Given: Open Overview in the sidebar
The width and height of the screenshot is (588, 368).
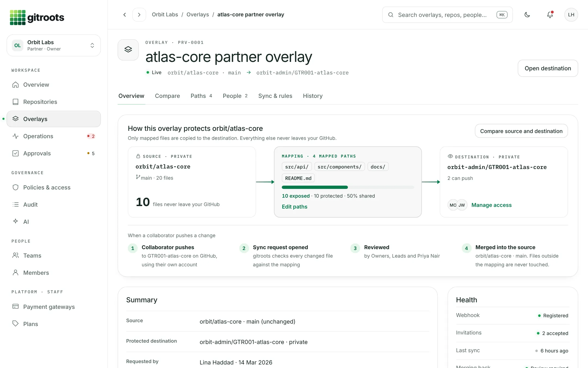Looking at the screenshot, I should [54, 85].
